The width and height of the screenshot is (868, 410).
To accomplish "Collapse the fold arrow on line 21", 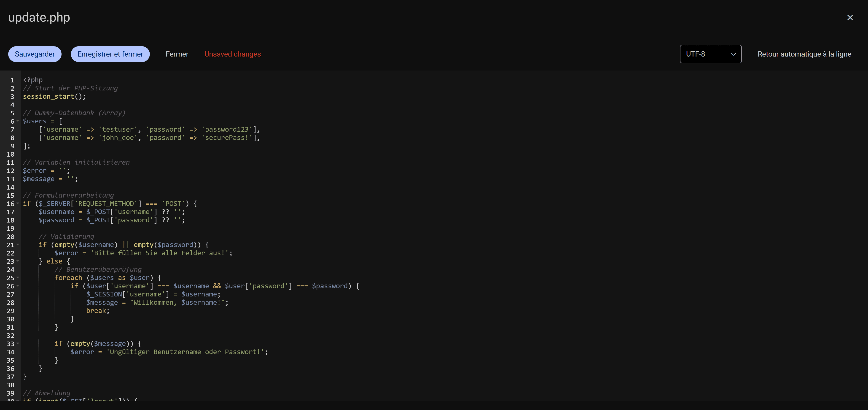I will tap(18, 244).
